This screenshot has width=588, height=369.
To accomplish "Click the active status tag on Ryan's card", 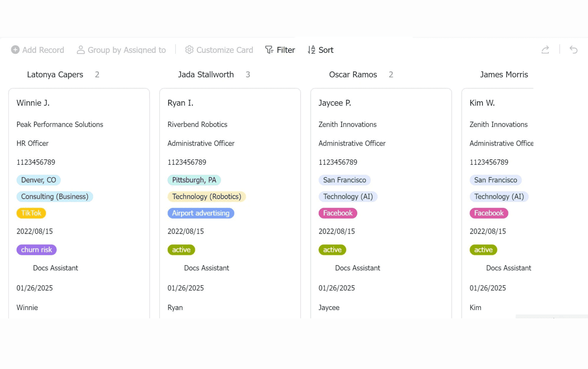I will pyautogui.click(x=181, y=250).
